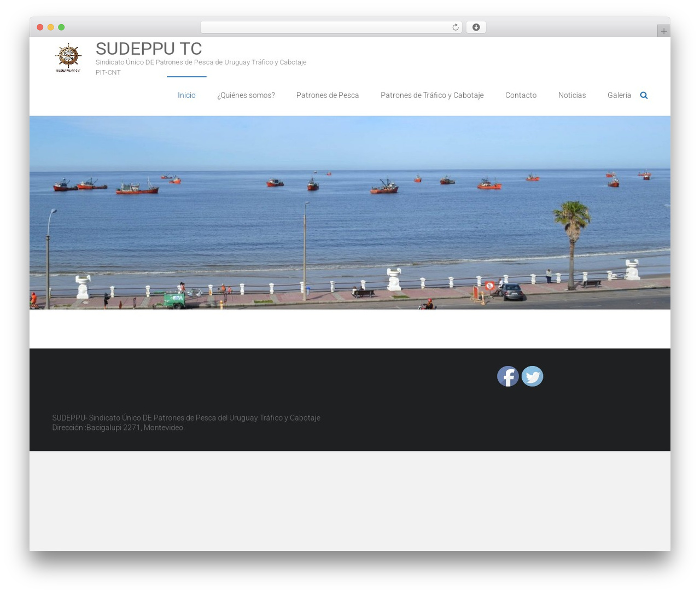
Task: Open the site search magnifier icon
Action: (x=644, y=95)
